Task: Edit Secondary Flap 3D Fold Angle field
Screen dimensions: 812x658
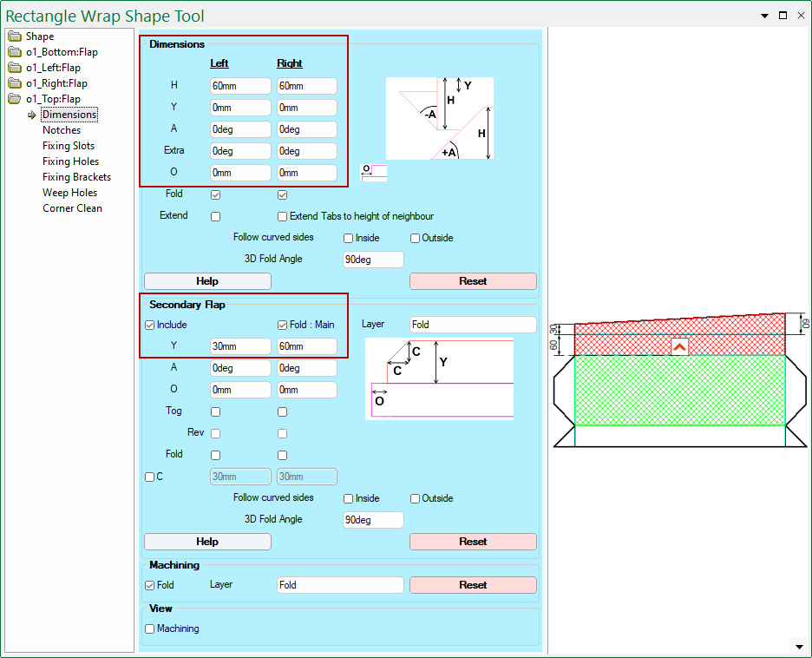Action: pos(373,520)
